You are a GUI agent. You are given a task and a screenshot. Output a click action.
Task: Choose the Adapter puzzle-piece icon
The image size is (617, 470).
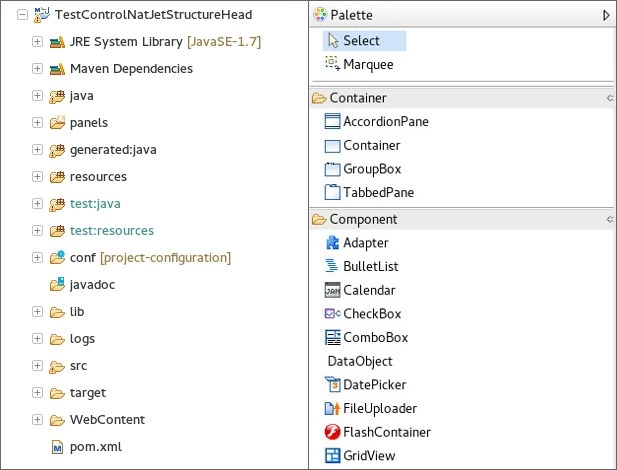[x=332, y=243]
